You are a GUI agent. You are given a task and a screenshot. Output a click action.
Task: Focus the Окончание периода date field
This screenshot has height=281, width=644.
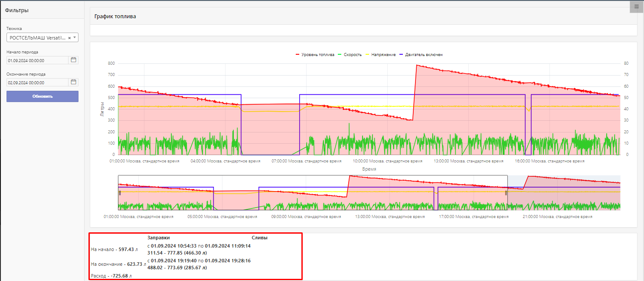click(x=37, y=83)
